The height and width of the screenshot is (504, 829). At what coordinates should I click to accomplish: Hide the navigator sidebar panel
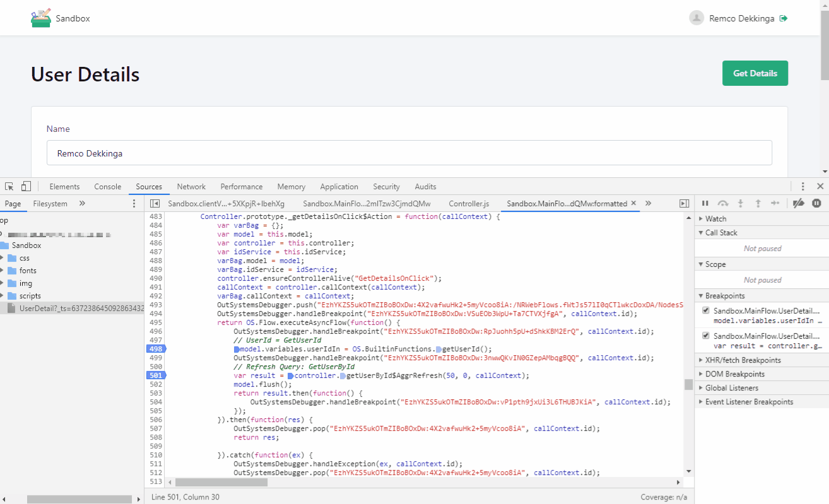154,203
